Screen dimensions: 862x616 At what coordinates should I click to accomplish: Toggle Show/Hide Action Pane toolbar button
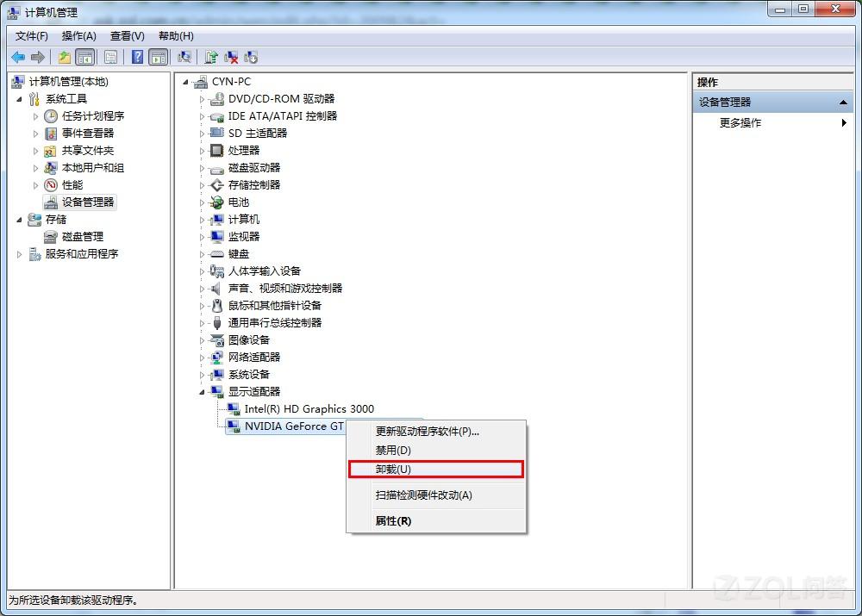click(x=159, y=57)
